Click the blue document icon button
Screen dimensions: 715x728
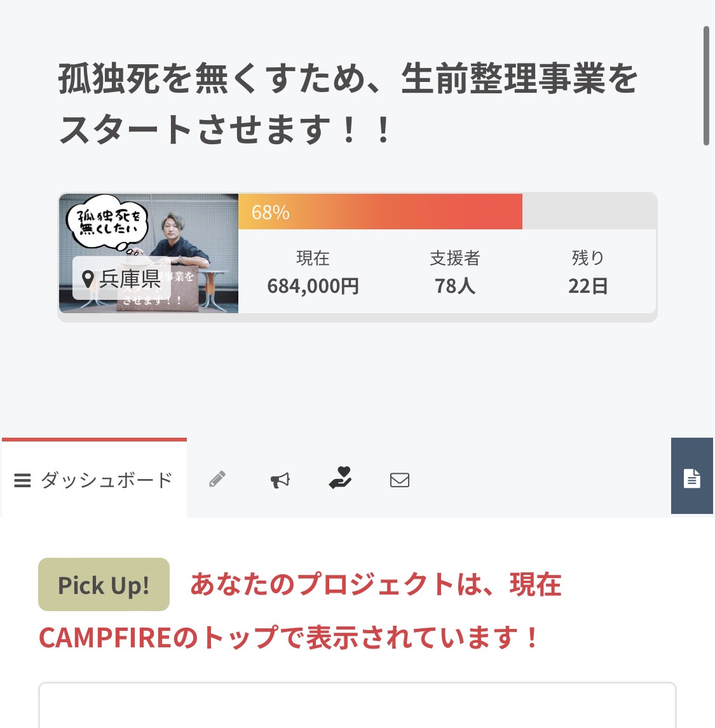(x=691, y=477)
